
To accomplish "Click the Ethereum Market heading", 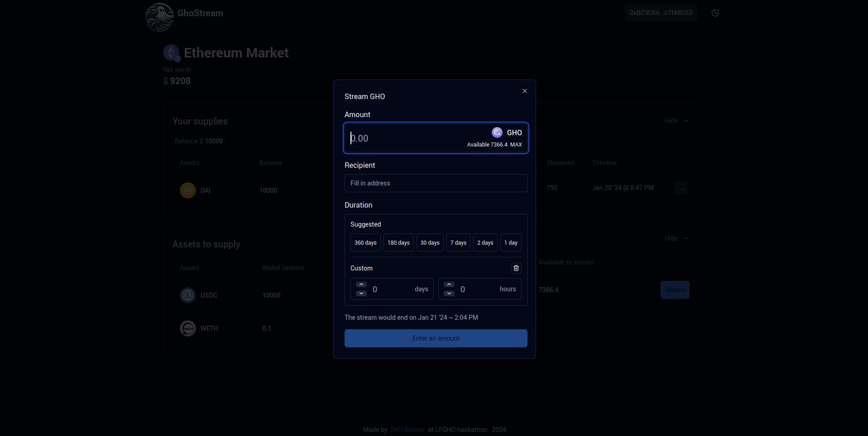I will pyautogui.click(x=236, y=53).
